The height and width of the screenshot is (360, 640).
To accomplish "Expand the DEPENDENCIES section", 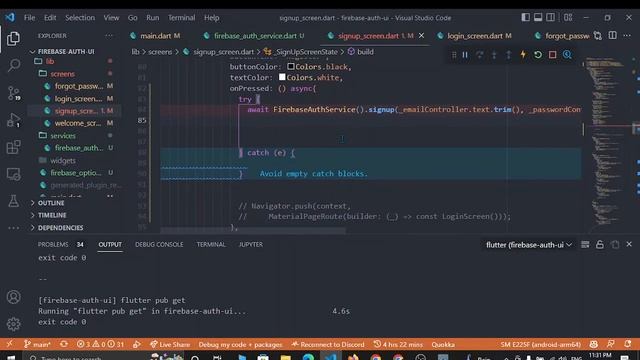I will [x=60, y=228].
